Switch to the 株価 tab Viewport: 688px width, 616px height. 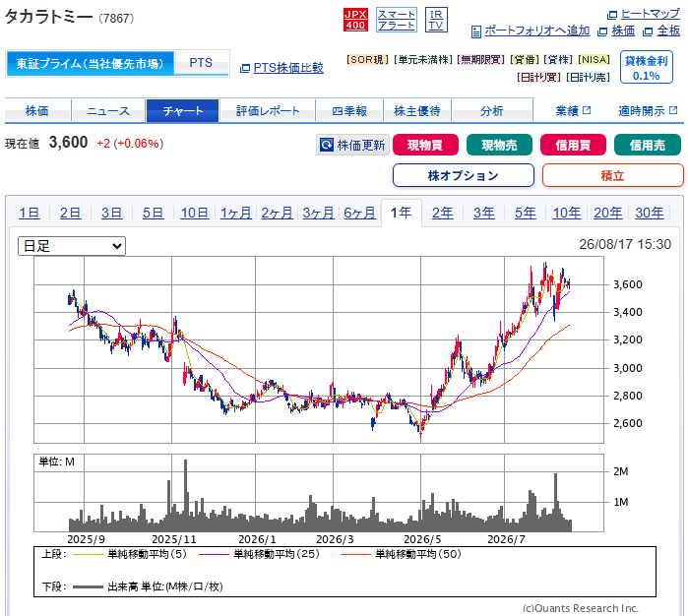pyautogui.click(x=37, y=110)
